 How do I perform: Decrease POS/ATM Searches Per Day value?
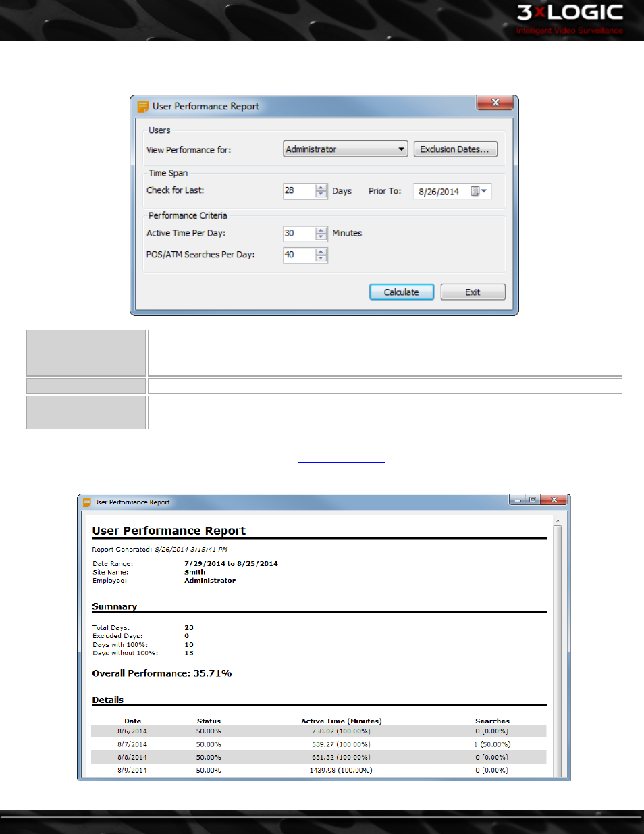[321, 259]
